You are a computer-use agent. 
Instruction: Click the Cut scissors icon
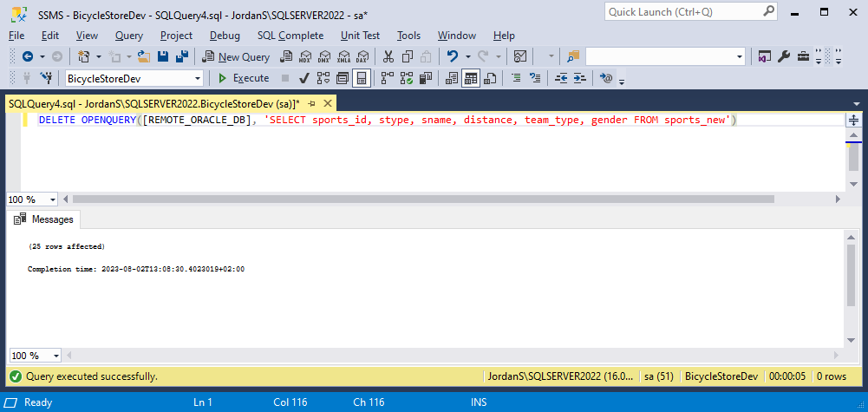388,56
